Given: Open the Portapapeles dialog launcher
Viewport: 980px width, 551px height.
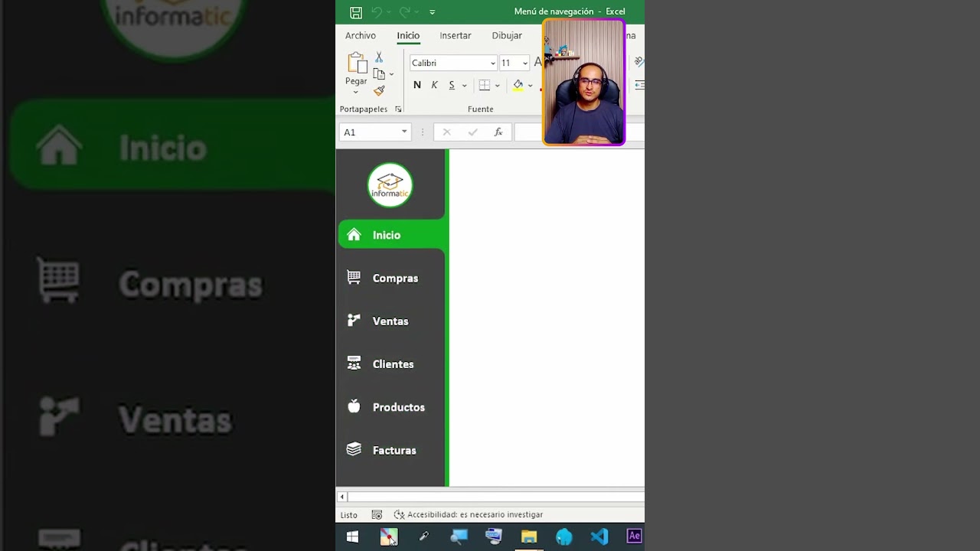Looking at the screenshot, I should pos(398,109).
